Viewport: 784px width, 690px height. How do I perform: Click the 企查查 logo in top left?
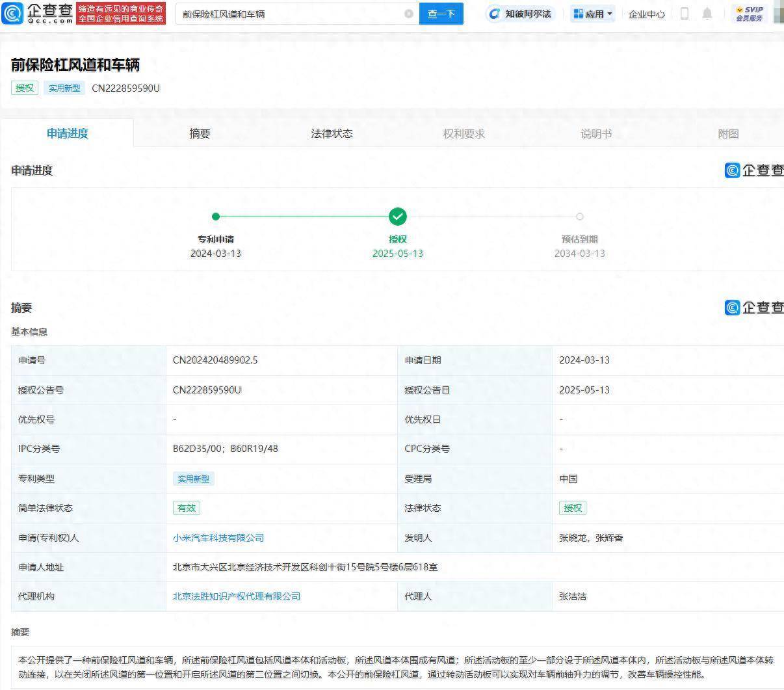(36, 14)
